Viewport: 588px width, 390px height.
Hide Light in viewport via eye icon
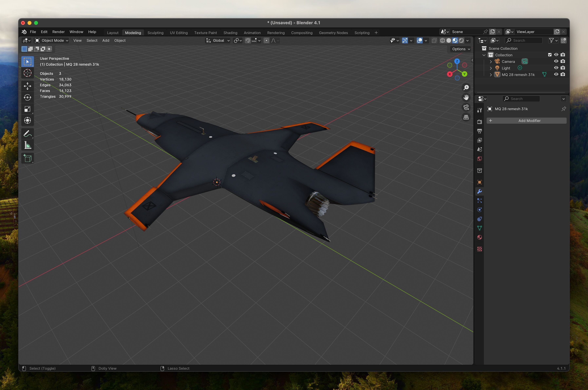click(x=556, y=68)
